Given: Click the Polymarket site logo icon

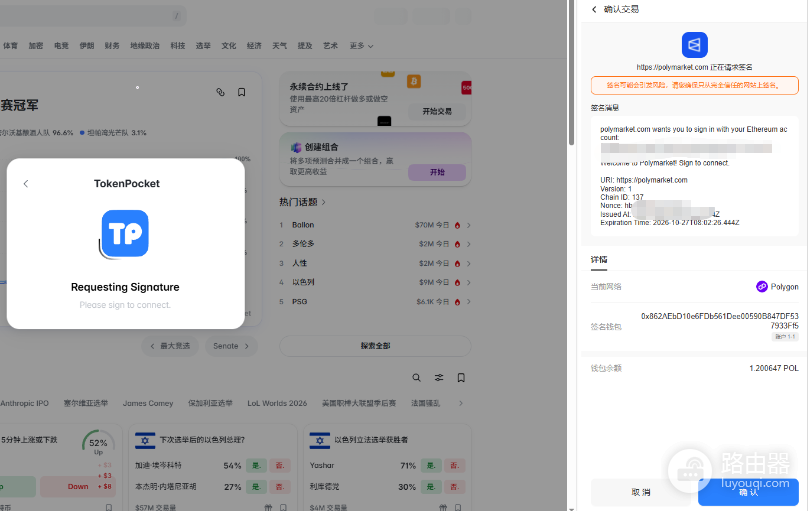Looking at the screenshot, I should click(x=694, y=45).
